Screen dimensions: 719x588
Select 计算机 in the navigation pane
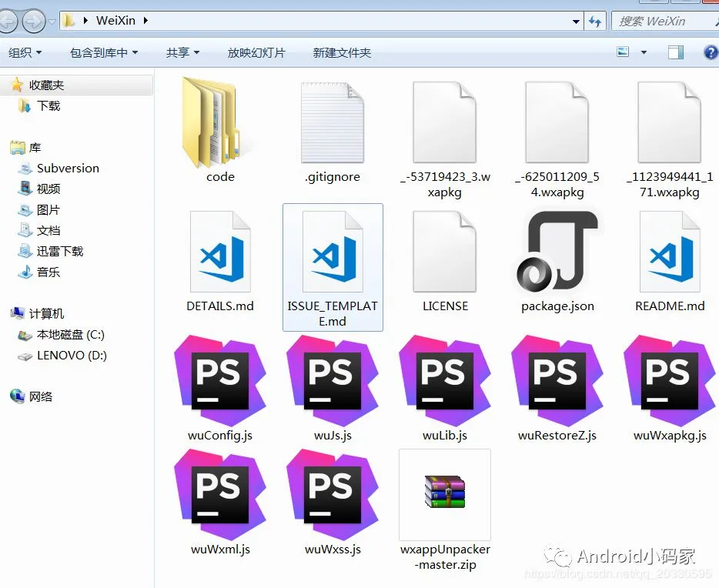coord(46,313)
